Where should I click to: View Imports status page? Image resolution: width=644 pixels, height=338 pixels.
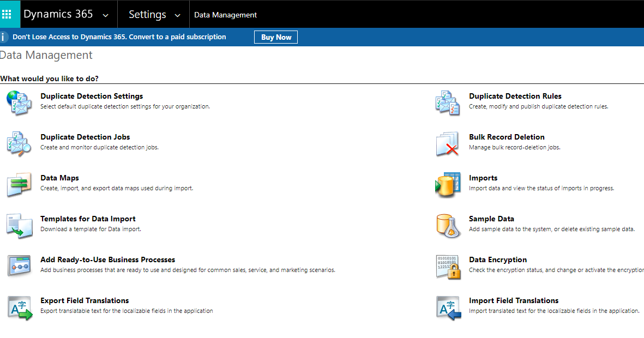[x=483, y=178]
